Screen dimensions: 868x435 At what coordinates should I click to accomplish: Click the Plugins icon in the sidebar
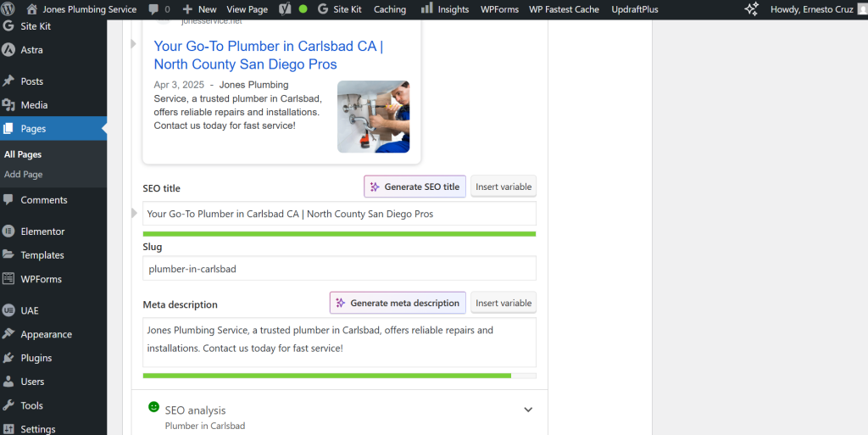pyautogui.click(x=8, y=358)
